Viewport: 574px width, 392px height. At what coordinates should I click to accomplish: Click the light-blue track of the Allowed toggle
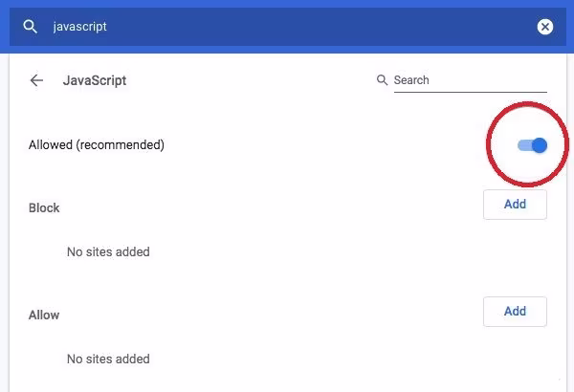[x=523, y=145]
